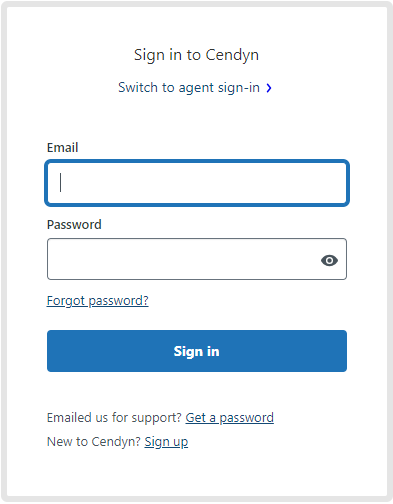393x504 pixels.
Task: Click the Password field label
Action: coord(74,225)
